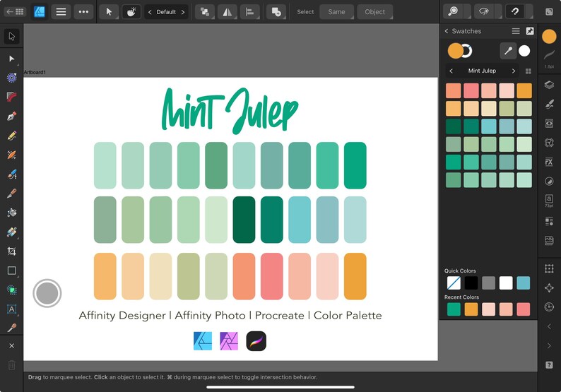Select the Color Picker tool in left toolbar
Viewport: 561px width, 392px height.
point(11,328)
